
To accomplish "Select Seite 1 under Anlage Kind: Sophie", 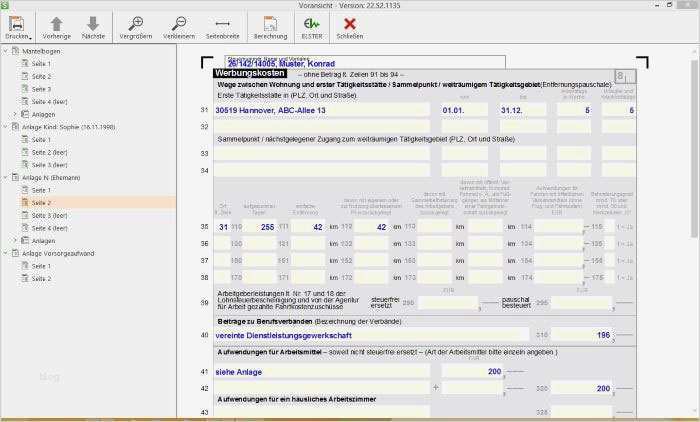I will pyautogui.click(x=42, y=139).
